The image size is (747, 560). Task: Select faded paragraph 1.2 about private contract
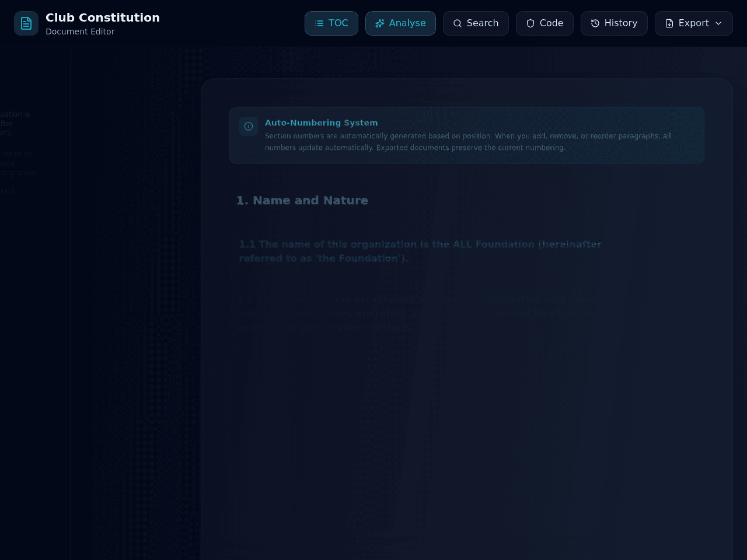[418, 313]
